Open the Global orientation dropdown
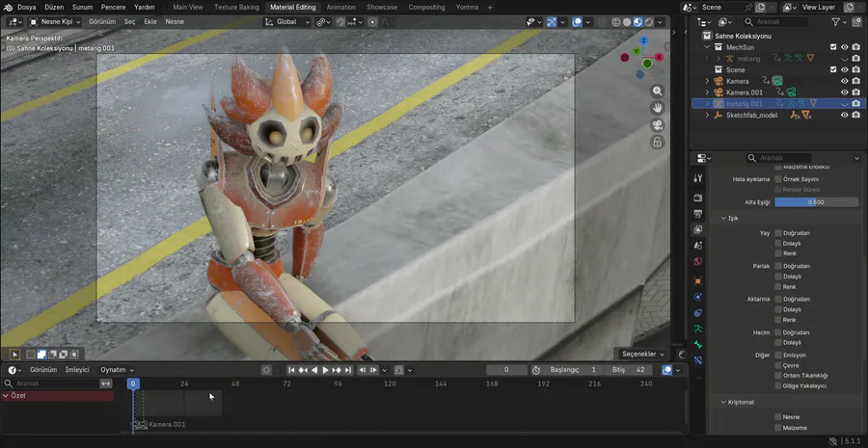The width and height of the screenshot is (868, 448). [x=285, y=21]
